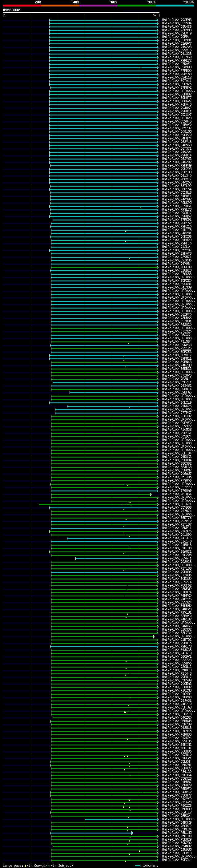Click label UniRef100_Q08153
Screen dimensions: 197x868
(176, 74)
